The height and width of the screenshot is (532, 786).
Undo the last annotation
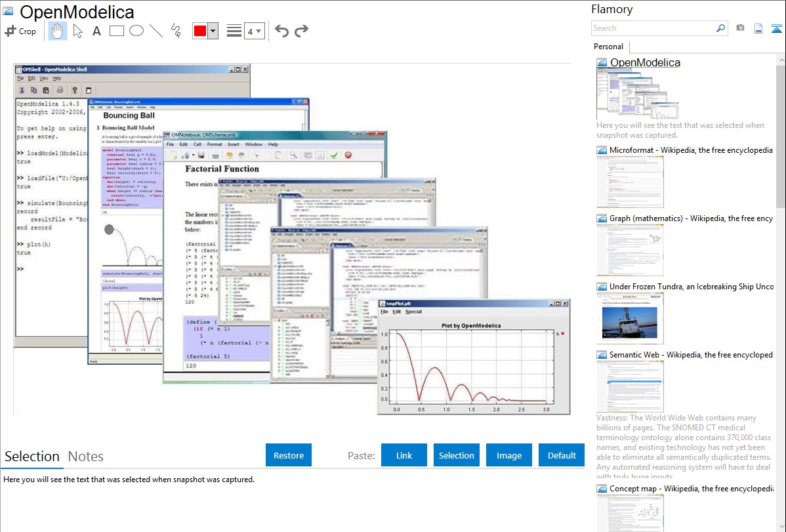pyautogui.click(x=281, y=31)
